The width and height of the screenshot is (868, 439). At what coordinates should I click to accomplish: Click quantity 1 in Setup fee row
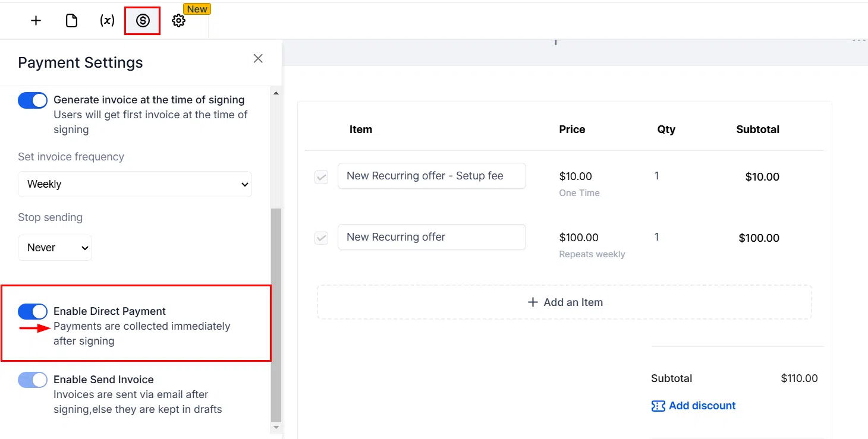pyautogui.click(x=657, y=176)
